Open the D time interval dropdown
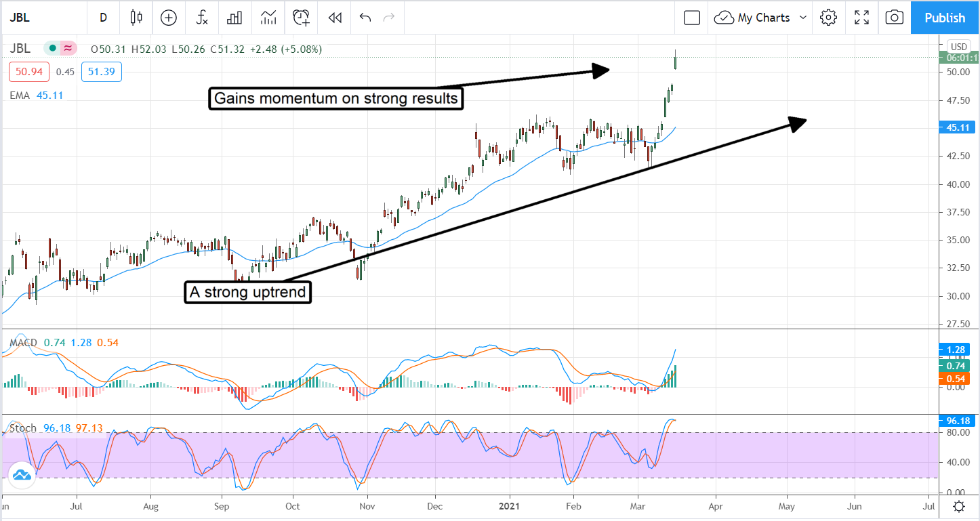Screen dimensions: 980x521 103,18
